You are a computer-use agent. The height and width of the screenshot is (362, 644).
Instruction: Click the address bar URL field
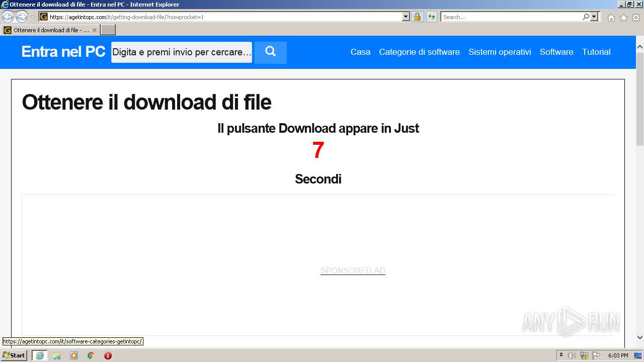225,17
